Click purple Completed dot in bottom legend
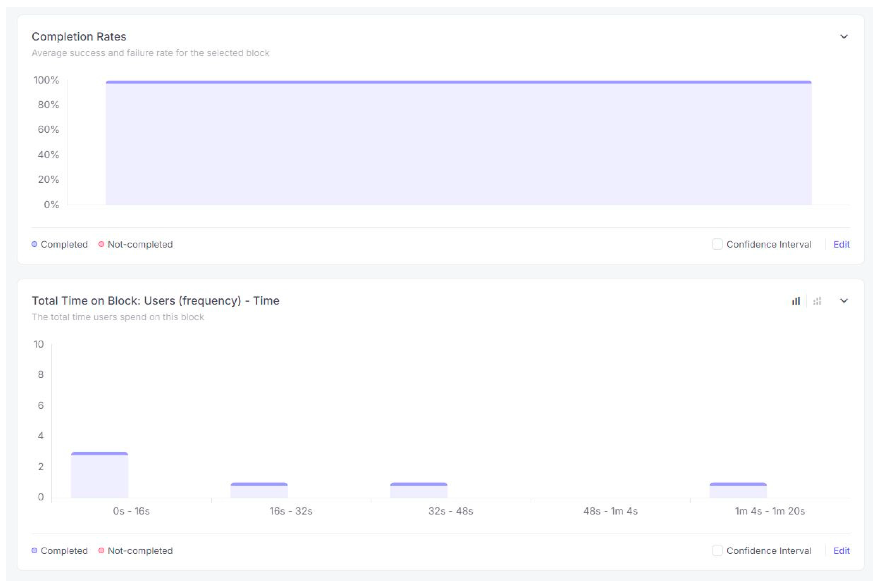881x588 pixels. tap(34, 551)
